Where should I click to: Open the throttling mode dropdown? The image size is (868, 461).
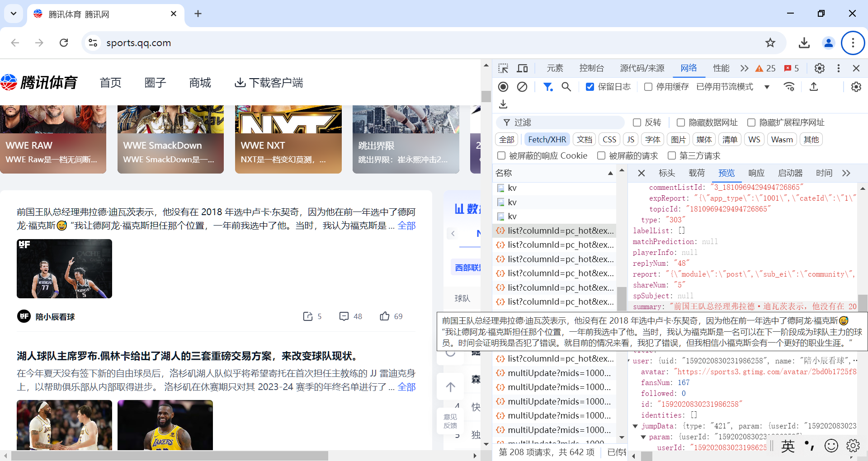(733, 87)
